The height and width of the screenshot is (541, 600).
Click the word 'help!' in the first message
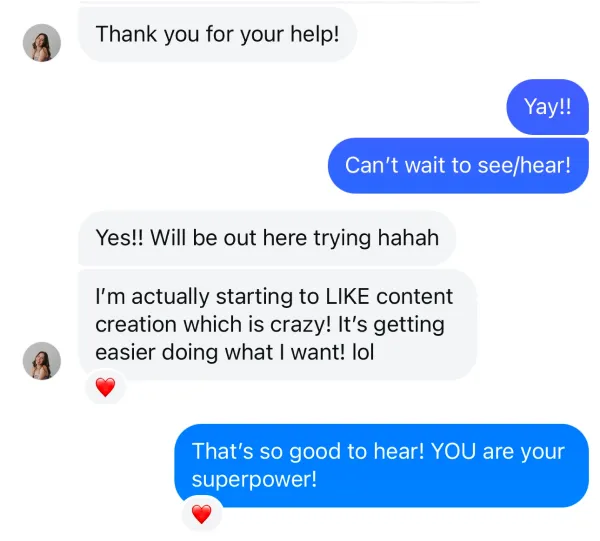315,34
